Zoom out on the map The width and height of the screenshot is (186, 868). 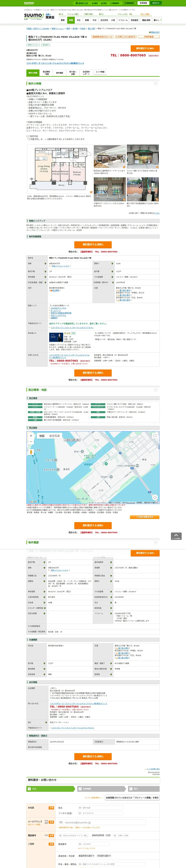(x=31, y=442)
